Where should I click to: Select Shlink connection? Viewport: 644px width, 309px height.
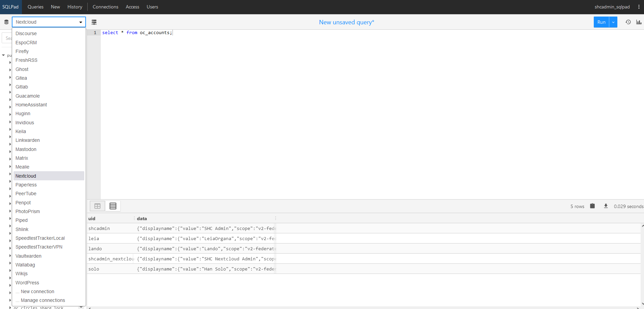[x=49, y=229]
